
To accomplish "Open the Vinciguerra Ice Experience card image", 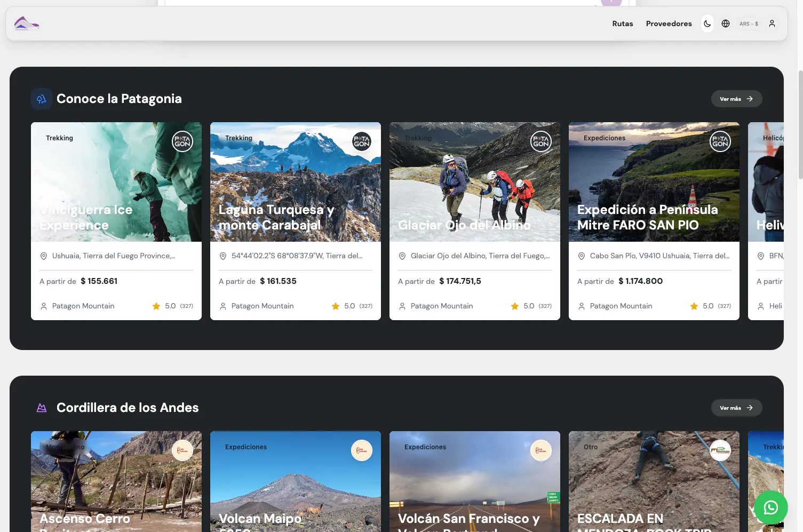I will tap(116, 182).
